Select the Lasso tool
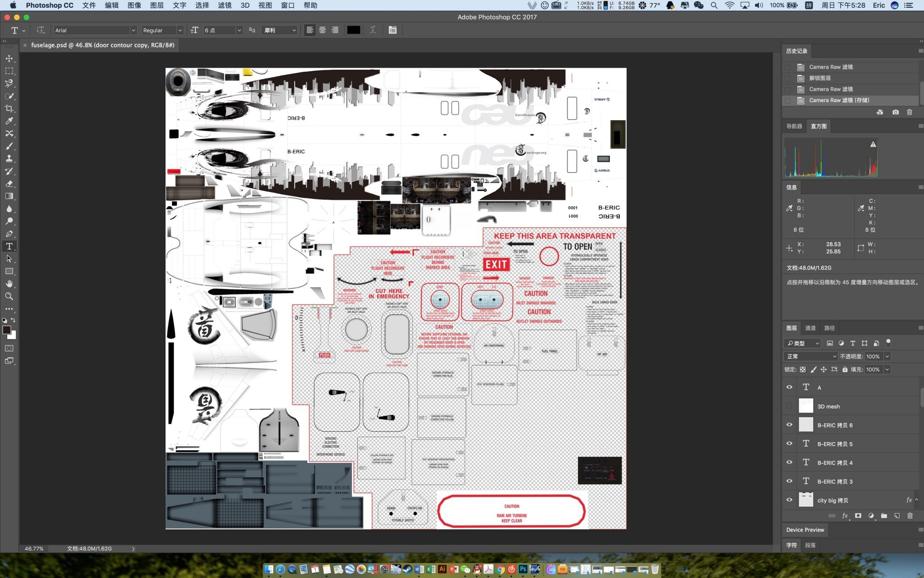 9,84
